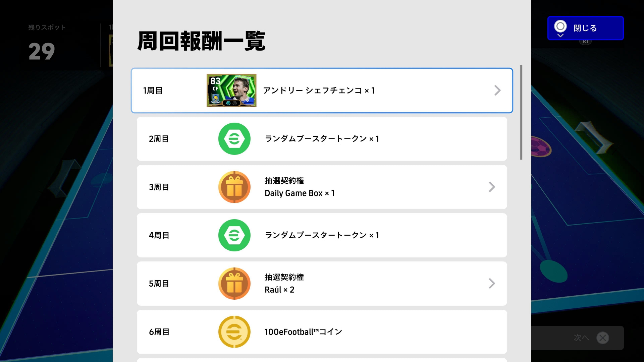The width and height of the screenshot is (644, 362).
Task: Click the Daily Game Box gift icon
Action: point(234,187)
